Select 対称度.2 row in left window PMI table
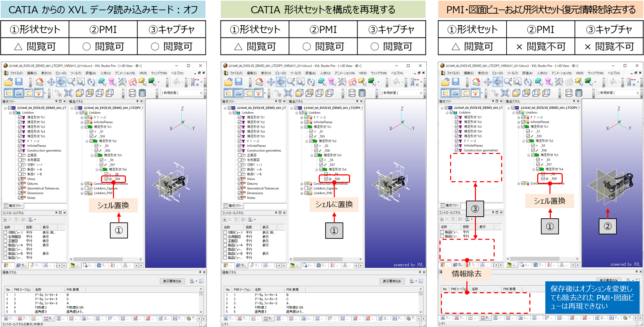This screenshot has width=644, height=327. tap(102, 307)
